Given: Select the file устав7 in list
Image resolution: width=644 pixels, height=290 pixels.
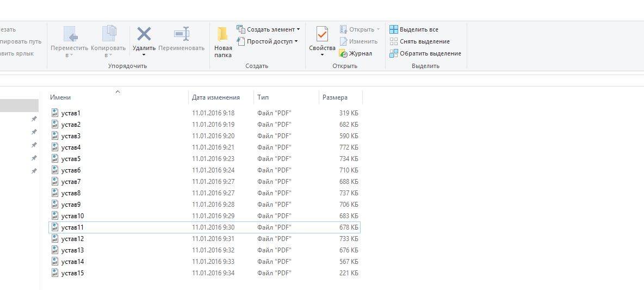Looking at the screenshot, I should click(71, 182).
